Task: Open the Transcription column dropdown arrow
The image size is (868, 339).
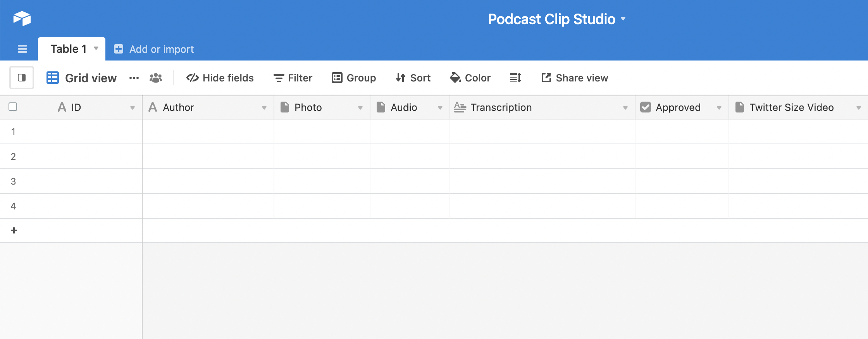Action: 625,108
